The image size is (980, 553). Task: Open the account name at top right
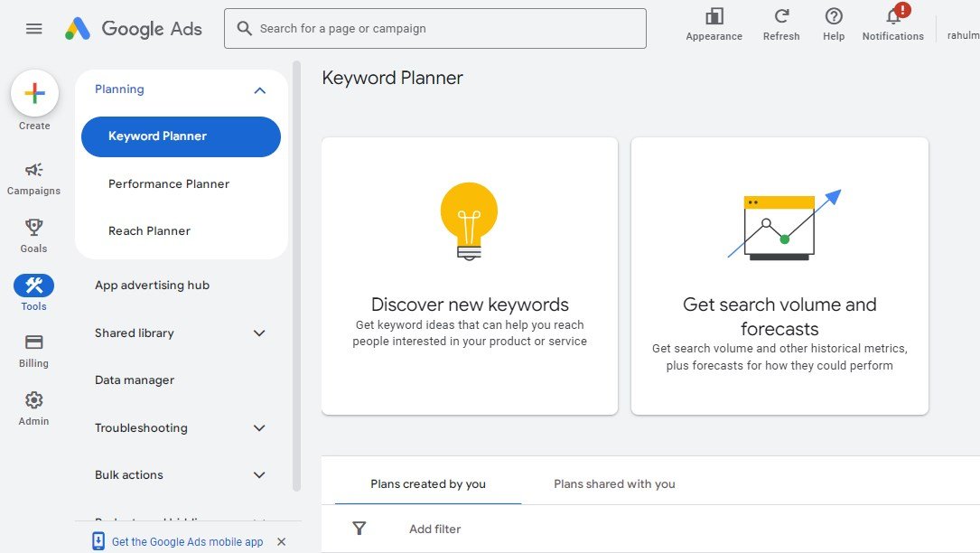pyautogui.click(x=963, y=35)
